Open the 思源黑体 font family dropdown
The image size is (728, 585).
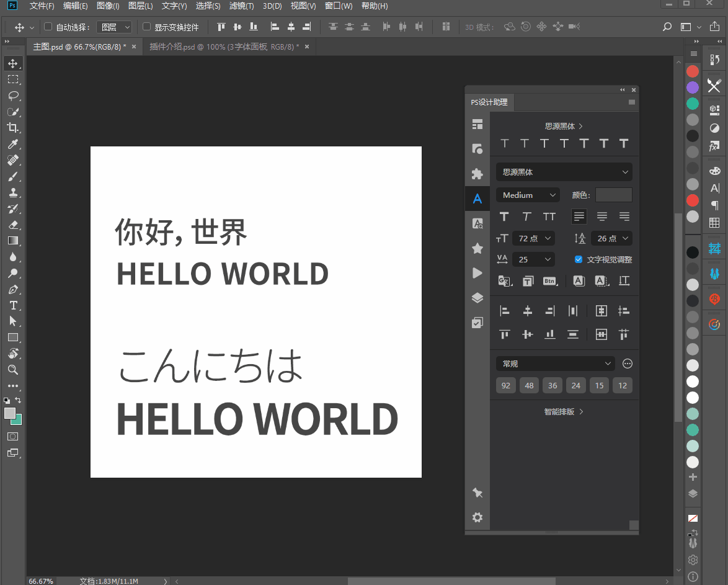click(x=564, y=172)
